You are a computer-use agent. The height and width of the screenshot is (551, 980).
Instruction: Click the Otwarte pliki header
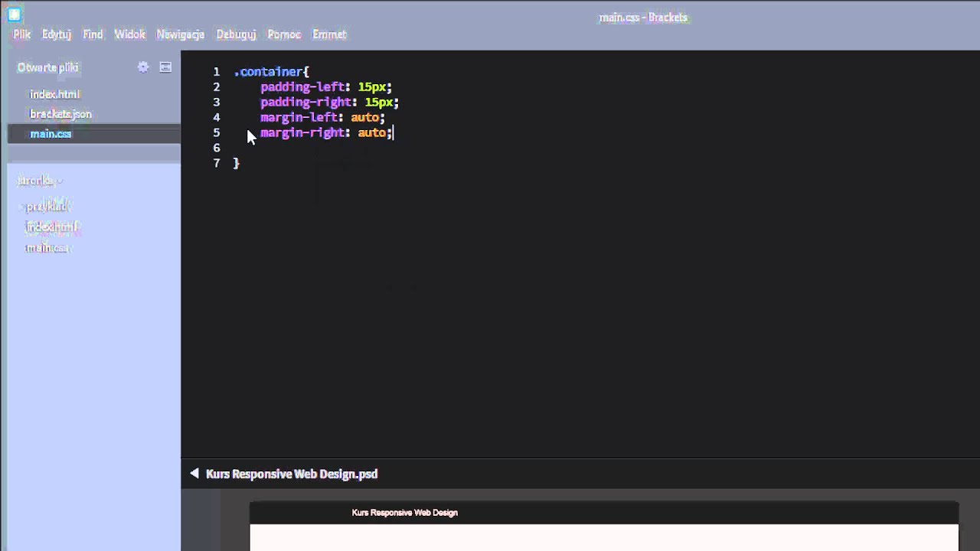pyautogui.click(x=48, y=67)
